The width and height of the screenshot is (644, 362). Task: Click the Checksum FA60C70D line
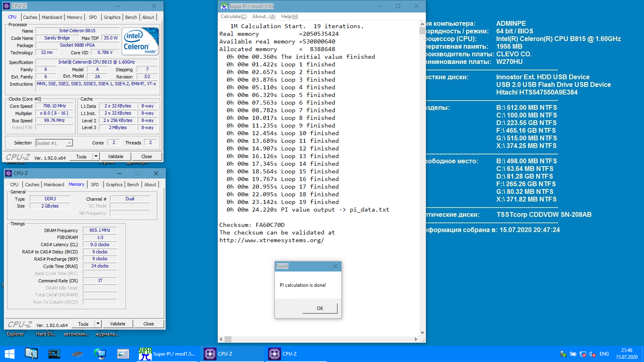pos(252,225)
